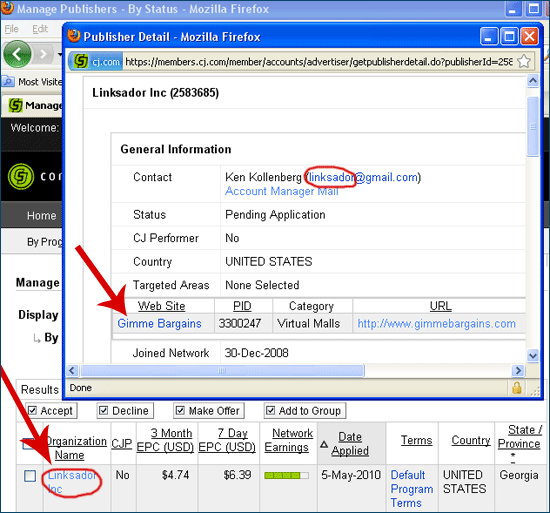The height and width of the screenshot is (513, 550).
Task: Click the linksador@gmail.com email link
Action: point(363,177)
